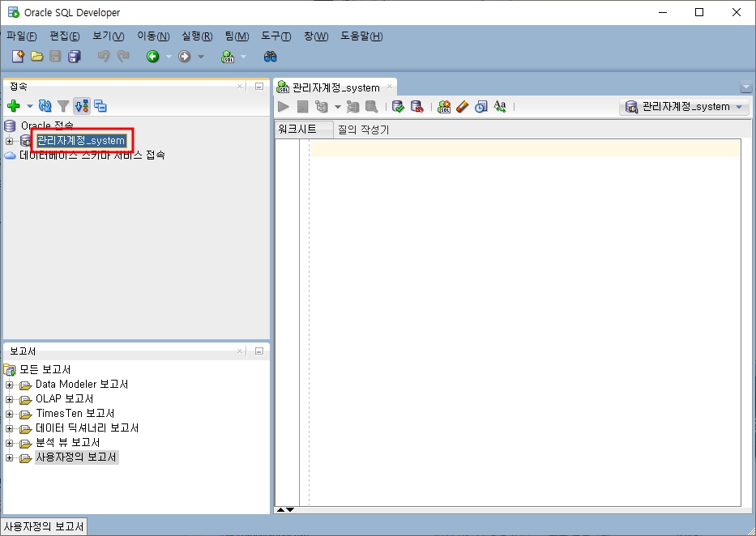The height and width of the screenshot is (536, 756).
Task: Expand OLAP 보고서 folder
Action: pos(9,399)
